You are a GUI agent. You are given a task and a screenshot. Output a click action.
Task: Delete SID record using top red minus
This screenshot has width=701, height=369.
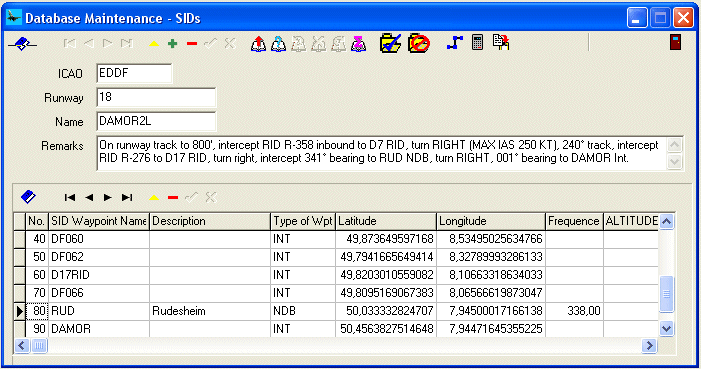[x=192, y=43]
